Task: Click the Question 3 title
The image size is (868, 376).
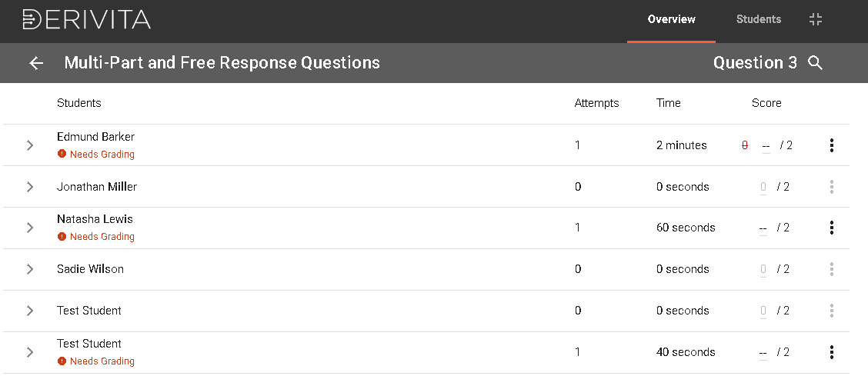Action: (x=755, y=63)
